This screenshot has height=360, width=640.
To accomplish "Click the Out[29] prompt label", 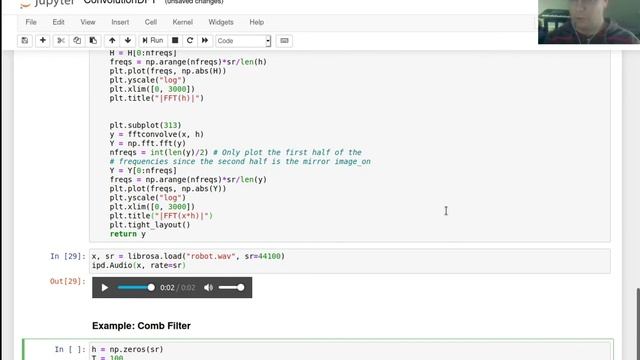I will click(68, 281).
